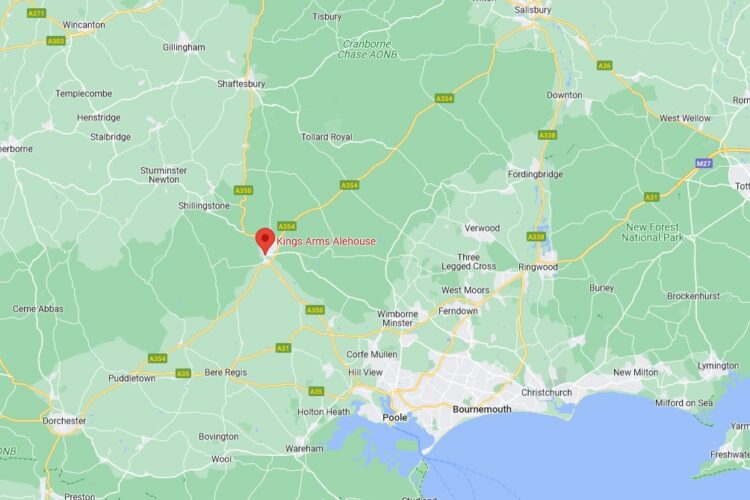Image resolution: width=750 pixels, height=500 pixels.
Task: Select the Kings Arms Alehouse label
Action: pyautogui.click(x=326, y=242)
